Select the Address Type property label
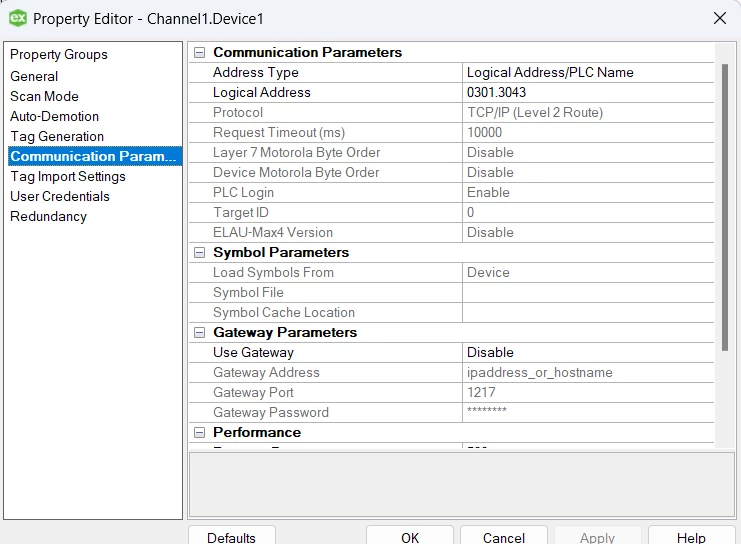This screenshot has width=741, height=544. coord(256,72)
